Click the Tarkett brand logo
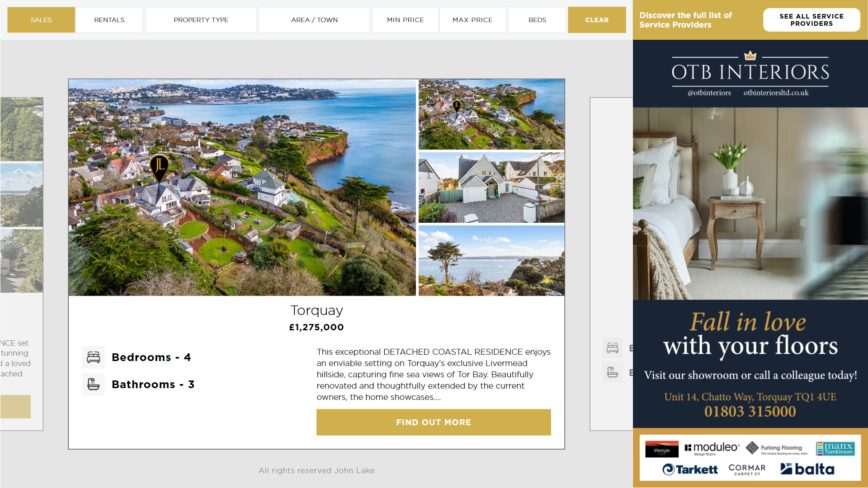 tap(690, 469)
